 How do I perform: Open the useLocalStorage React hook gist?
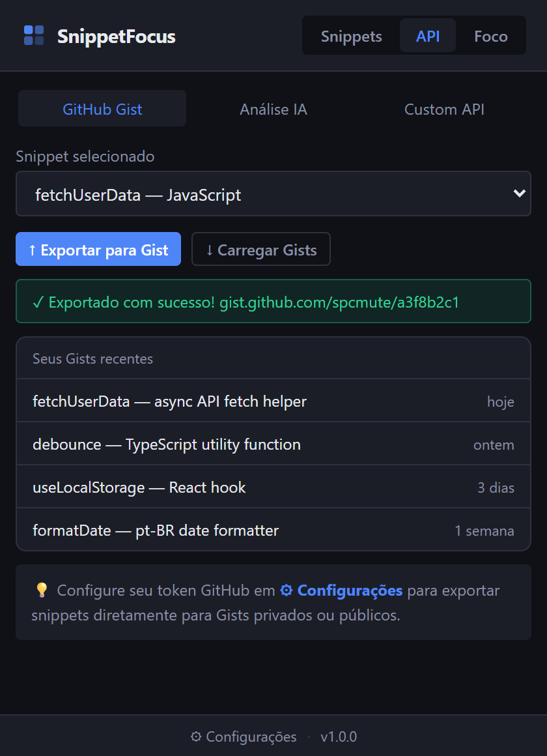pyautogui.click(x=273, y=487)
